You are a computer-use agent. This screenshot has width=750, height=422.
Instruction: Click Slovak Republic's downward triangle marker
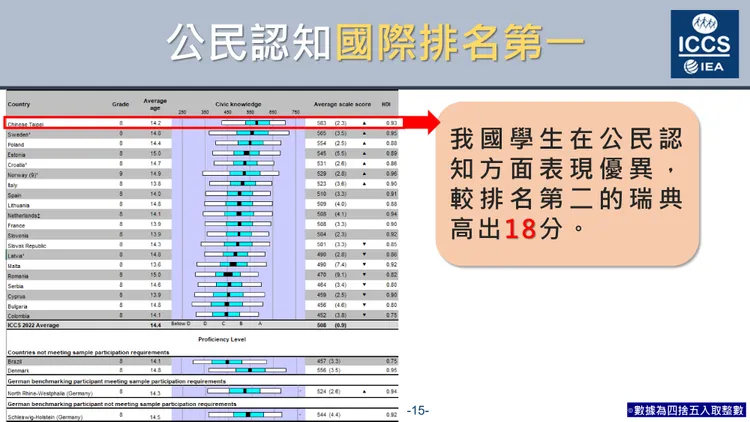(364, 244)
